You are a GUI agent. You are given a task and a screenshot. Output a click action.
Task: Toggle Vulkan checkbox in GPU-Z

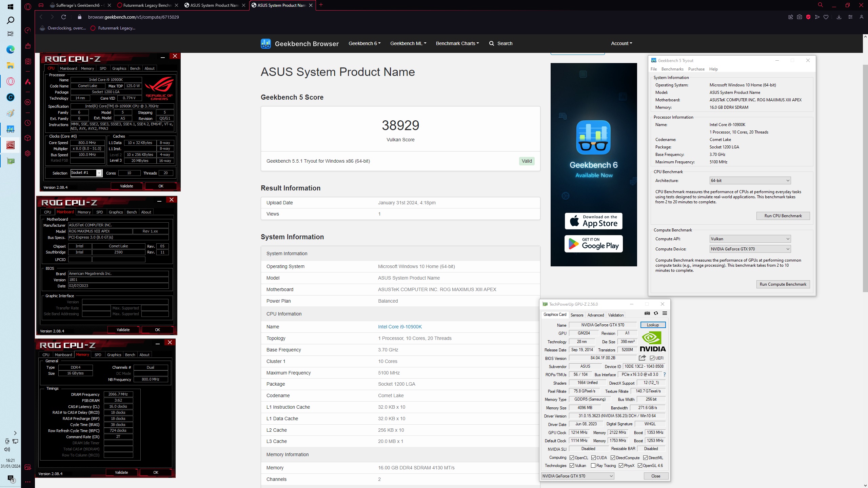coord(572,466)
